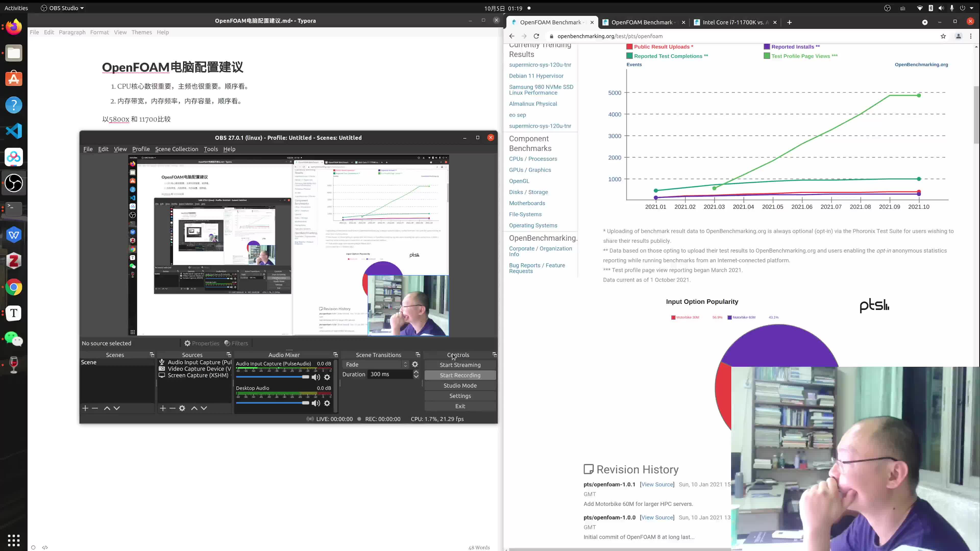Move scene up in Scenes panel
This screenshot has width=980, height=551.
pos(107,408)
